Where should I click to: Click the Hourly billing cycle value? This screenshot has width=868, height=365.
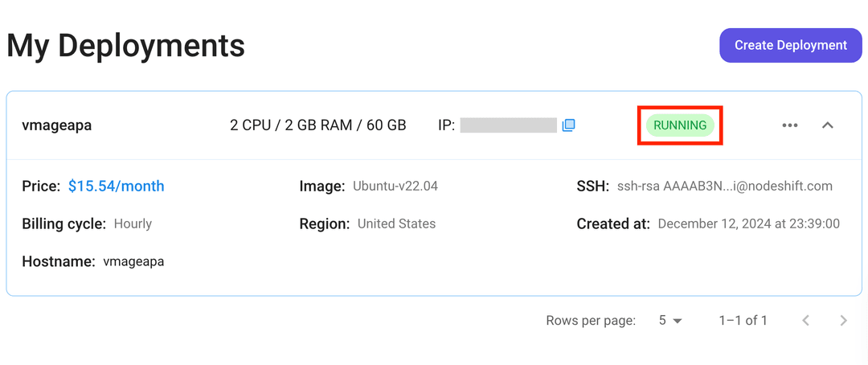pos(133,224)
